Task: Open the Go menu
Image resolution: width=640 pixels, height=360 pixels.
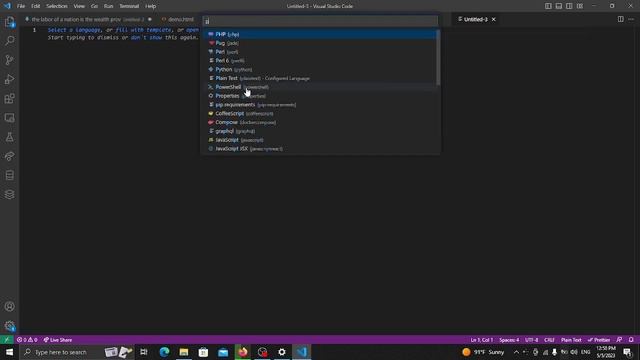Action: tap(94, 6)
